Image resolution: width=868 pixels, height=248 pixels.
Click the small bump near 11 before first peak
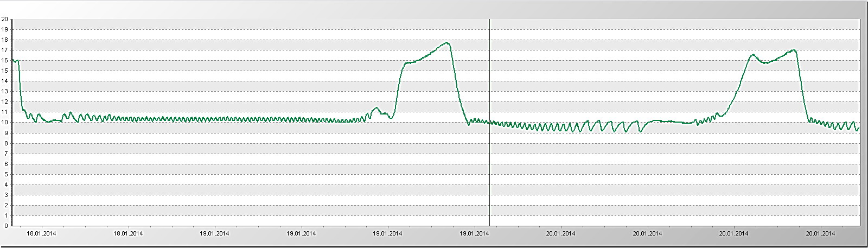pyautogui.click(x=376, y=108)
